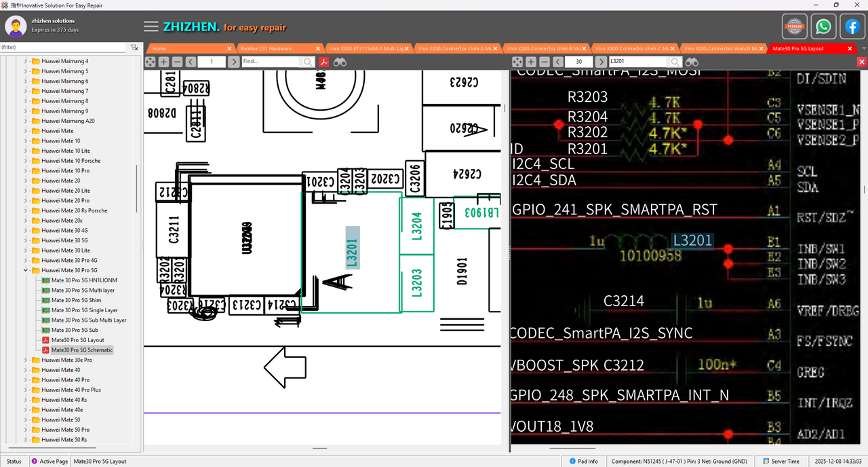The image size is (868, 467).
Task: Expand the Huawei Mate 20 Pro folder
Action: tap(26, 200)
